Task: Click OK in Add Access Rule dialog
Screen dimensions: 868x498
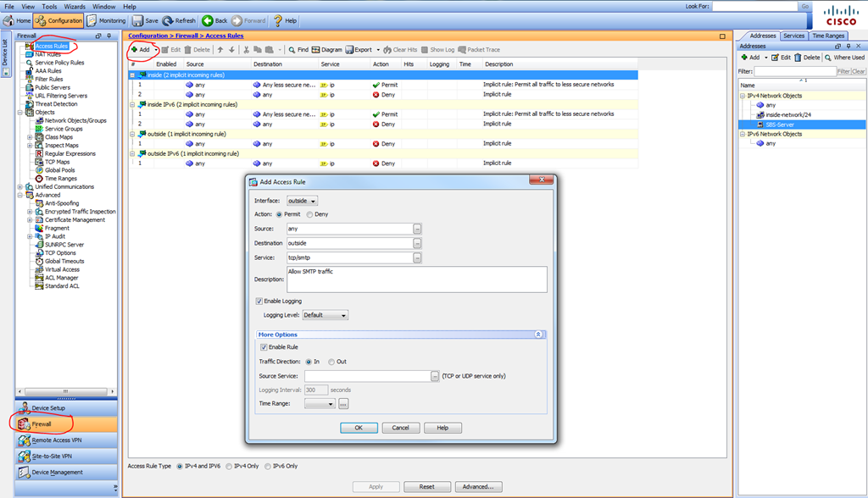Action: pos(359,428)
